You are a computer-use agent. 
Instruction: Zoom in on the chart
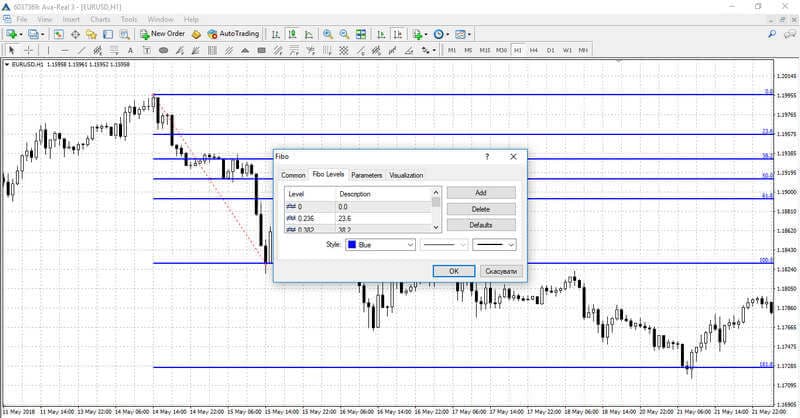tap(328, 34)
